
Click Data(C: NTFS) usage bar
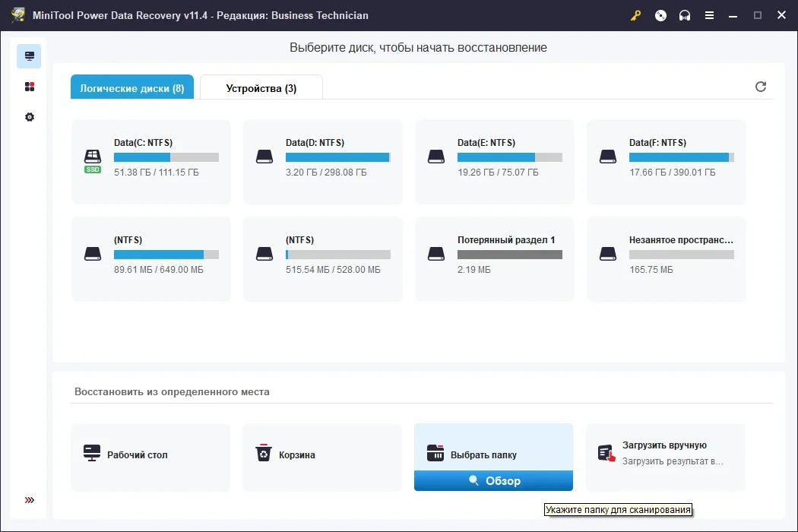166,157
